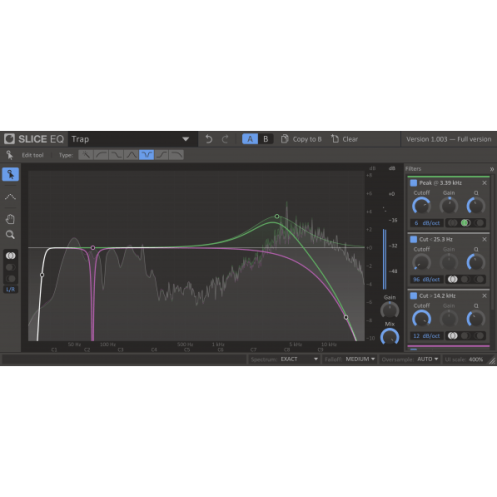Activate the Edit tool in the left sidebar
The width and height of the screenshot is (497, 497).
pos(10,174)
